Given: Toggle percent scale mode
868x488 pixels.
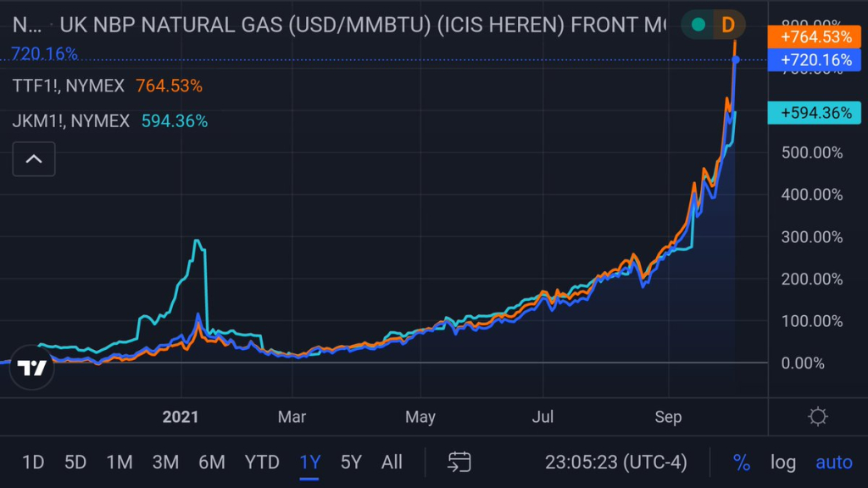Looking at the screenshot, I should (x=742, y=462).
